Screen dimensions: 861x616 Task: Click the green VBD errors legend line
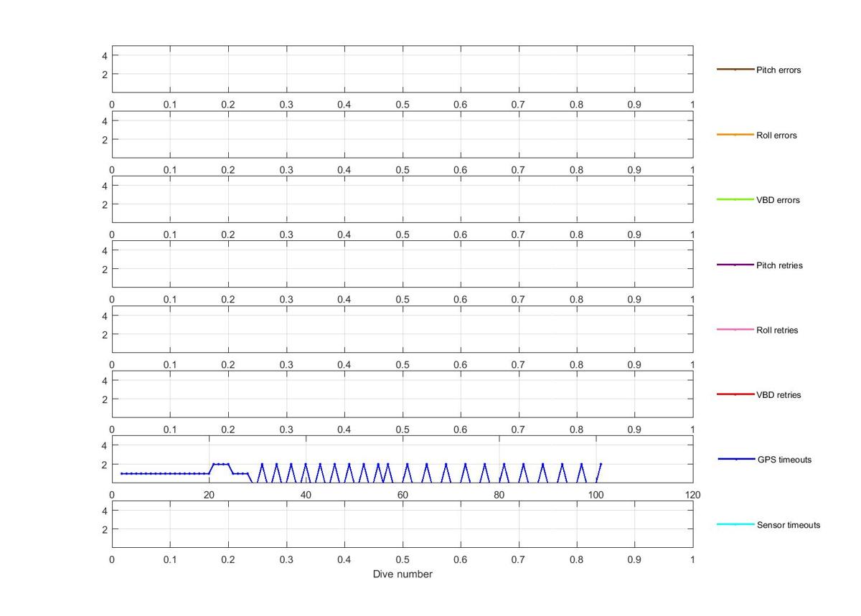point(735,199)
